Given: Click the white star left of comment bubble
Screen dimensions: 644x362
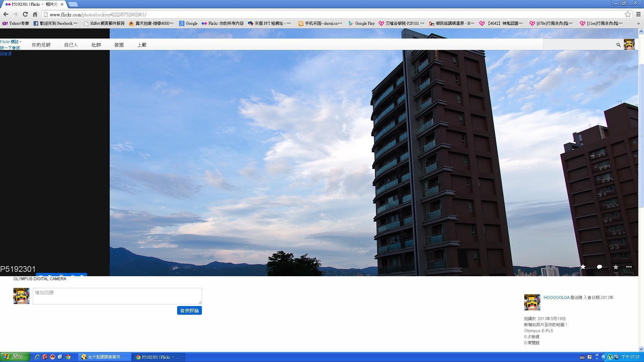Looking at the screenshot, I should (583, 267).
